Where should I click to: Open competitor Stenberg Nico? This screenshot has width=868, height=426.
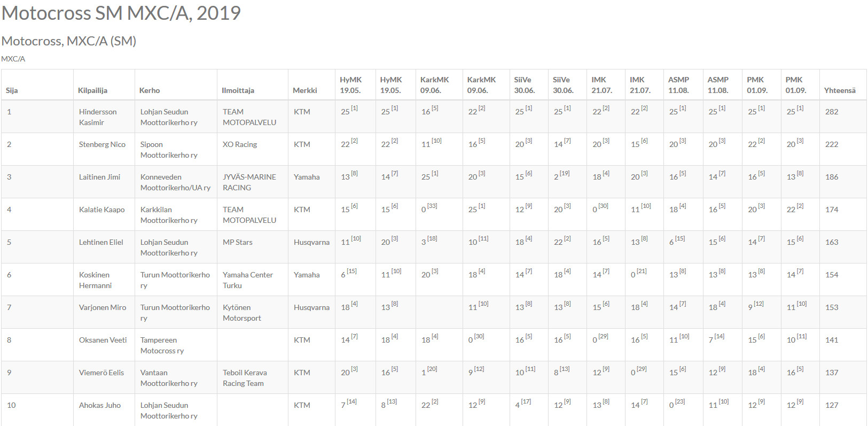pyautogui.click(x=102, y=144)
